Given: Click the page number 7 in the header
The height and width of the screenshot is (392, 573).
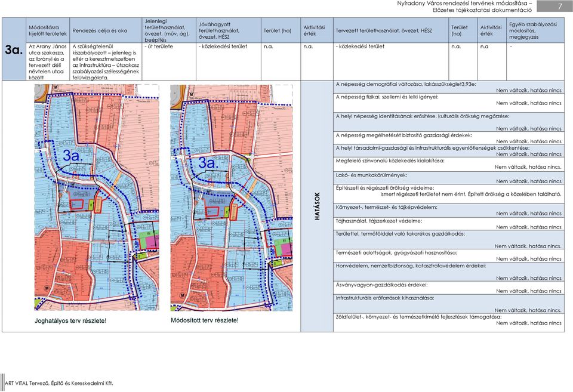Looking at the screenshot, I should coord(560,6).
